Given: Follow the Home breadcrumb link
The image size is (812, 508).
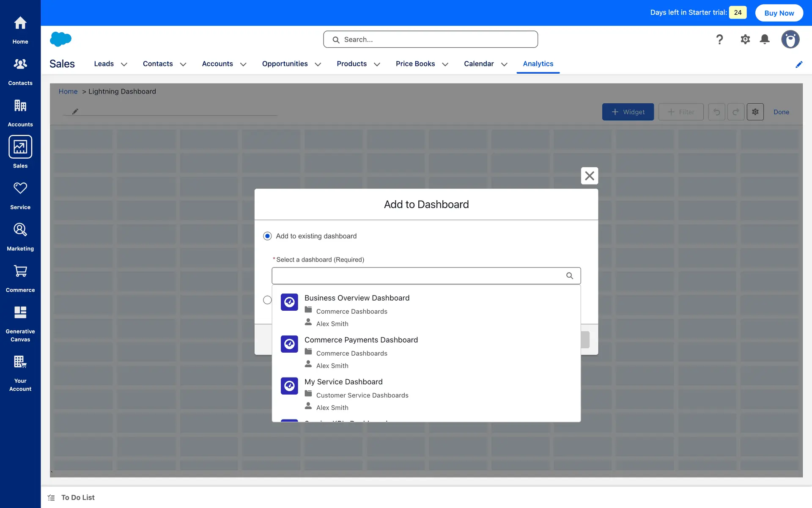Looking at the screenshot, I should tap(68, 91).
